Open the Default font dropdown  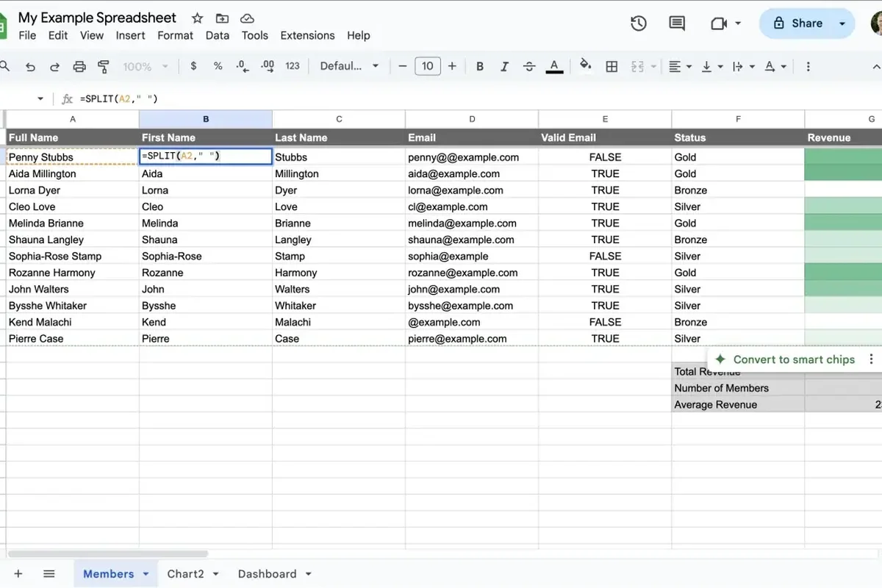coord(349,66)
